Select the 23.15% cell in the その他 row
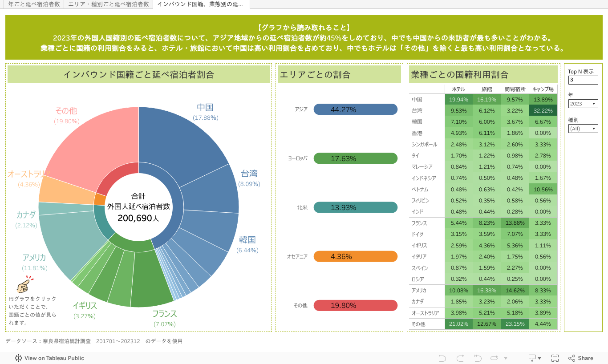This screenshot has width=608, height=364. (515, 324)
